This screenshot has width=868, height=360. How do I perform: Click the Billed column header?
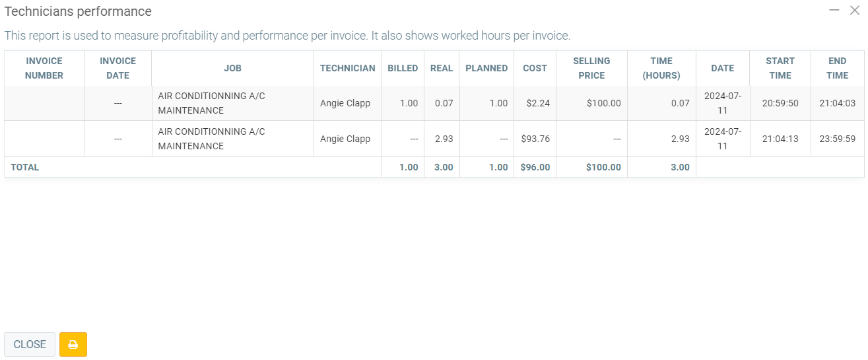click(x=403, y=68)
